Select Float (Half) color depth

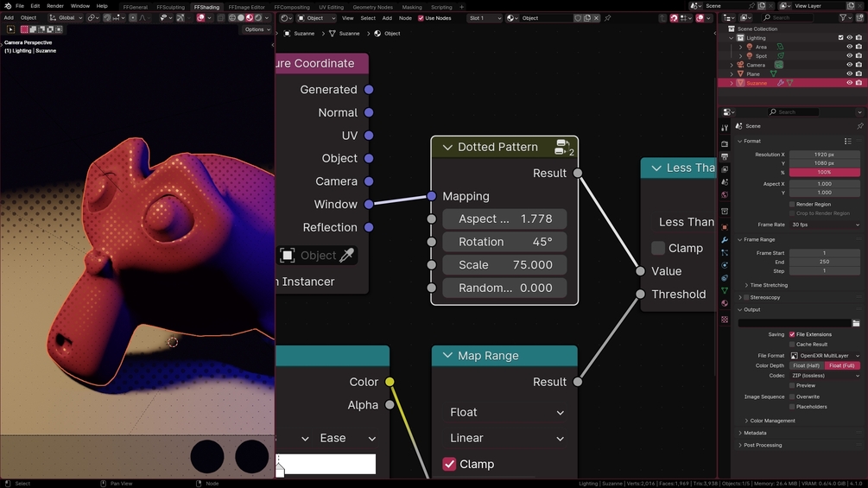pos(807,365)
